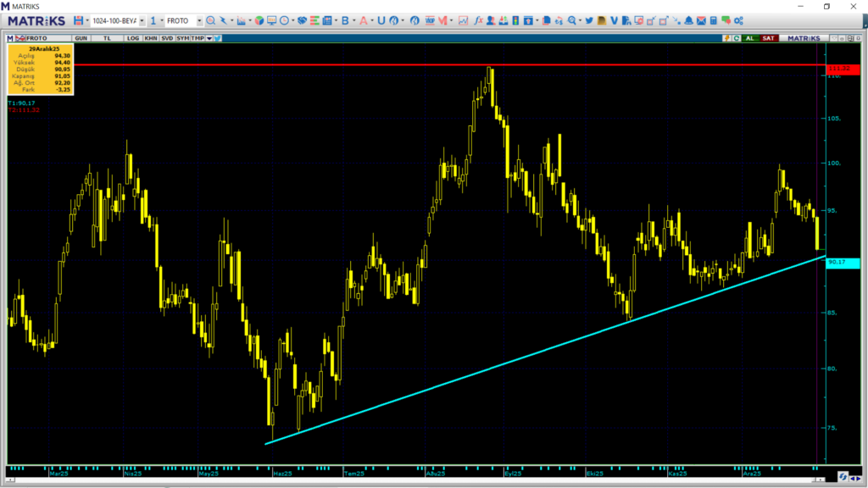
Task: Click the fx formula icon in the toolbar
Action: pos(478,20)
